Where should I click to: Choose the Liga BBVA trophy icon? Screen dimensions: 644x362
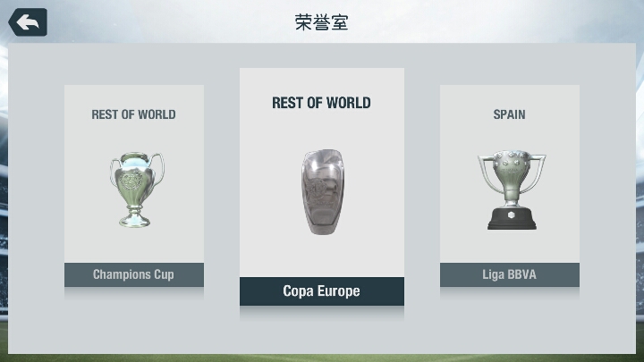(512, 189)
